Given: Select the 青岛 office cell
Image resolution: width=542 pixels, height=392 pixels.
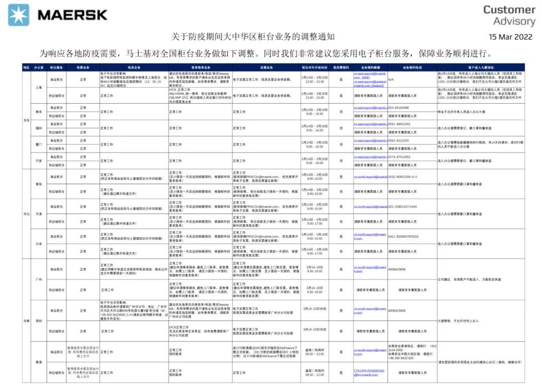Looking at the screenshot, I should (39, 184).
